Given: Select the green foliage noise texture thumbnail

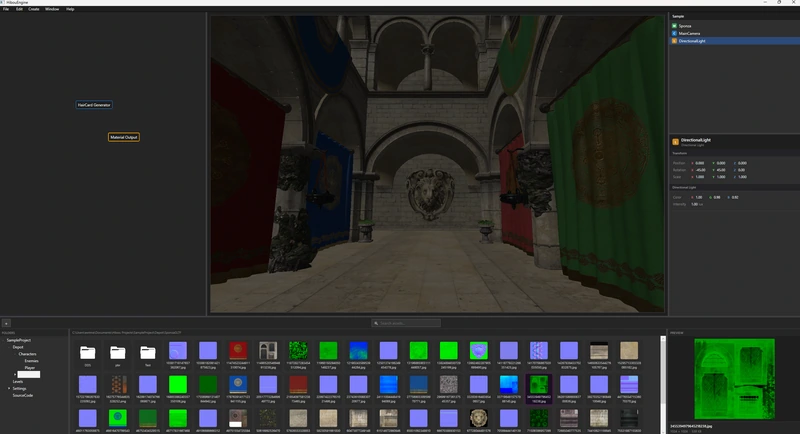Looking at the screenshot, I should tap(298, 351).
